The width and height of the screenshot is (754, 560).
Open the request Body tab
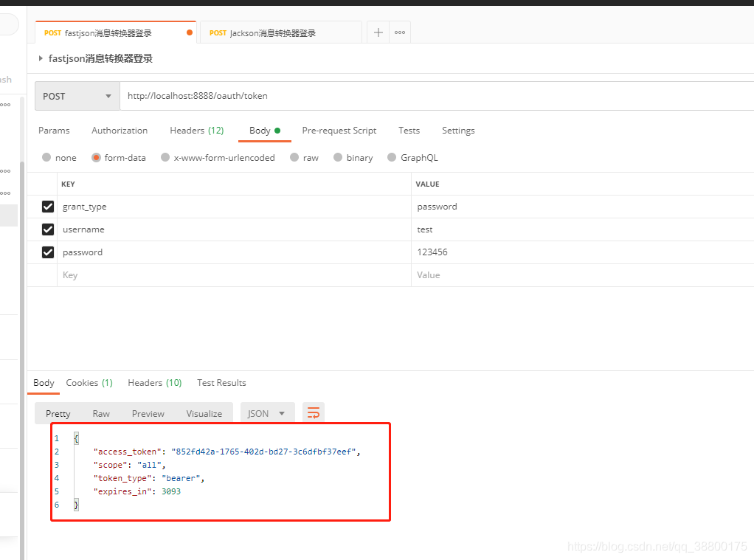point(264,131)
